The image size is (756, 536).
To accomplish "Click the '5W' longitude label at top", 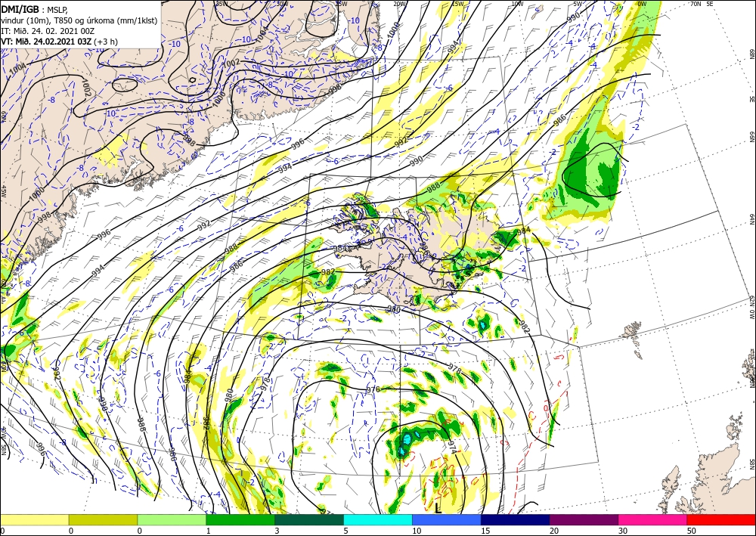I will pyautogui.click(x=578, y=3).
